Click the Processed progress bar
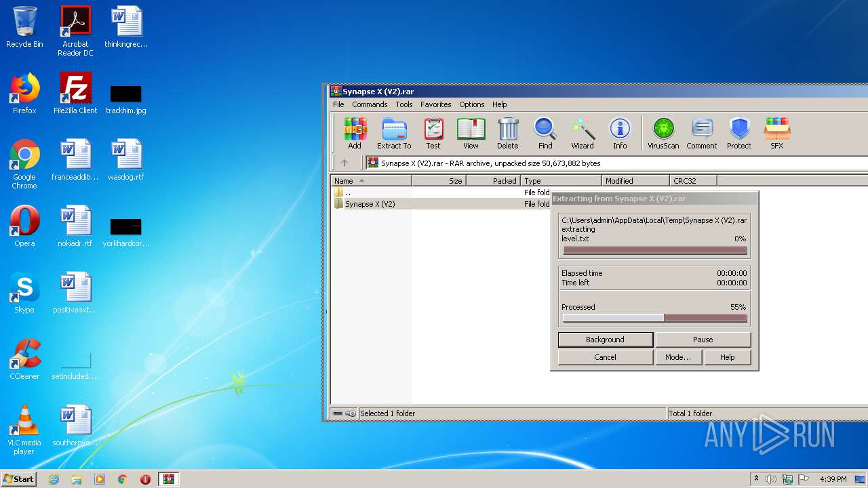The image size is (868, 488). tap(654, 318)
